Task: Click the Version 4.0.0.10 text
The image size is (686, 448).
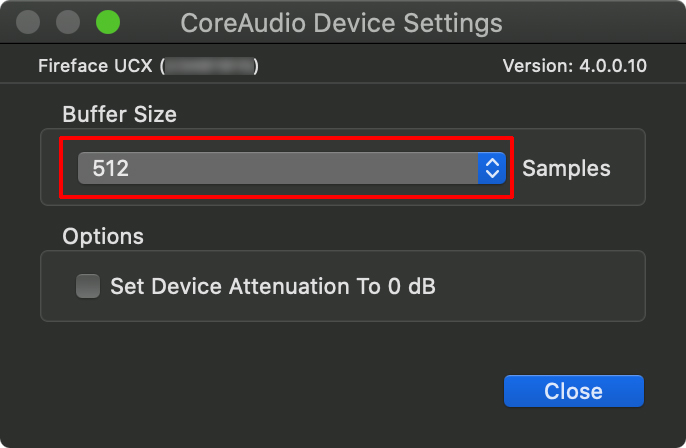Action: [x=574, y=67]
